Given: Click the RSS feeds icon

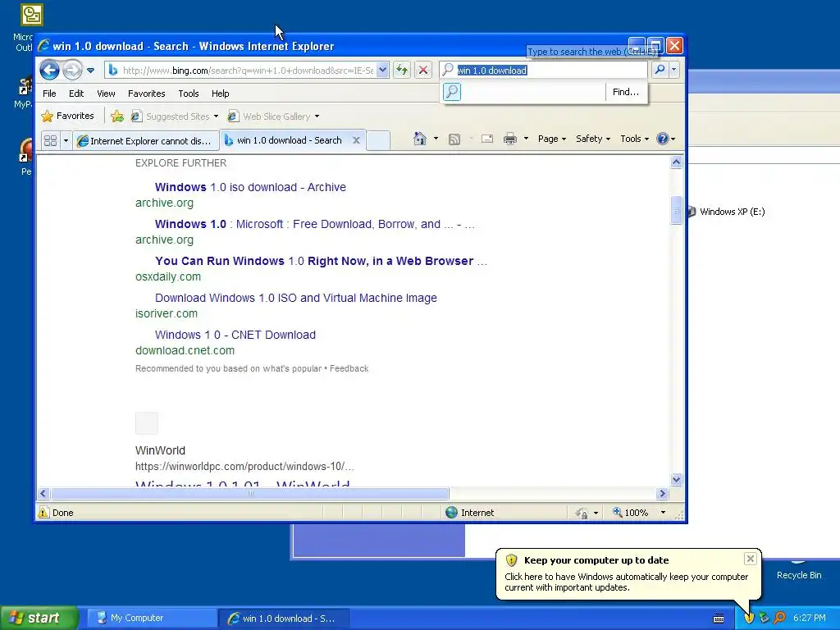Looking at the screenshot, I should coord(454,139).
